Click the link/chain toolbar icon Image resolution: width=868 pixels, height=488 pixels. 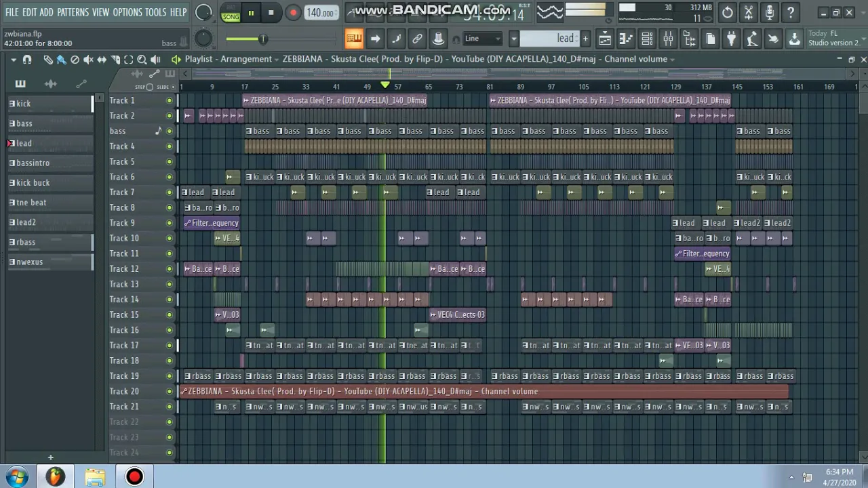tap(418, 39)
